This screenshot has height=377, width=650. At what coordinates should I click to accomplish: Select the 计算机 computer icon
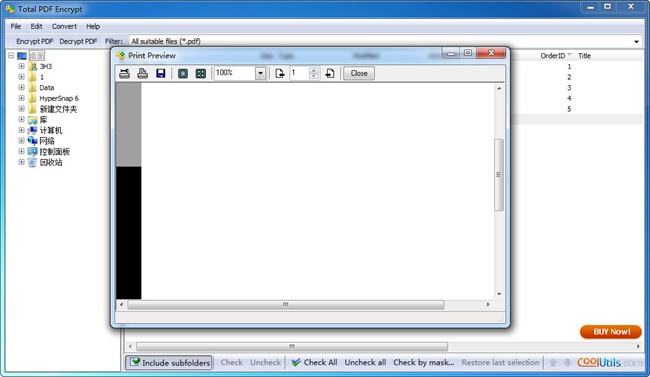32,130
